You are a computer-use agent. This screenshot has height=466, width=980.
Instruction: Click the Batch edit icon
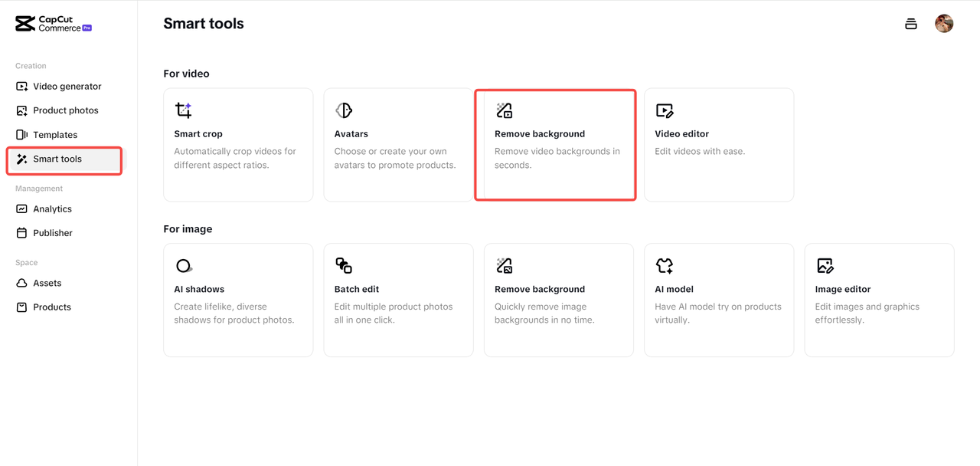click(344, 266)
